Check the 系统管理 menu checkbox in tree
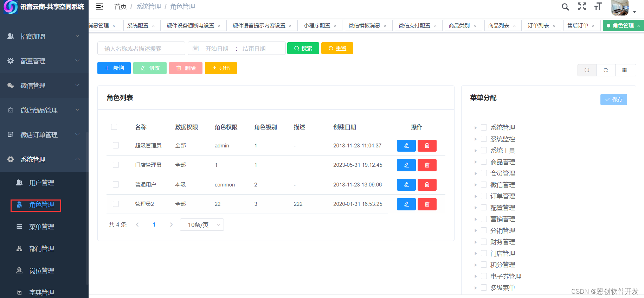The height and width of the screenshot is (298, 644). tap(484, 127)
